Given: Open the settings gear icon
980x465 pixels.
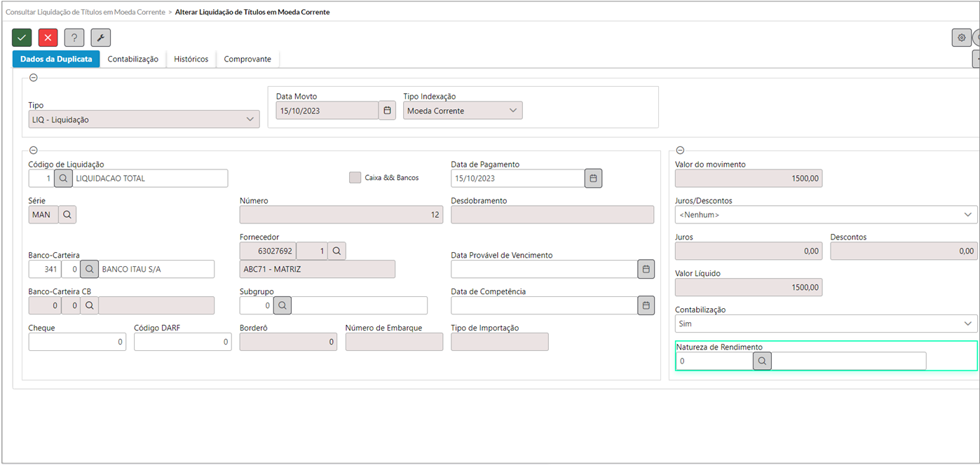Looking at the screenshot, I should (961, 38).
